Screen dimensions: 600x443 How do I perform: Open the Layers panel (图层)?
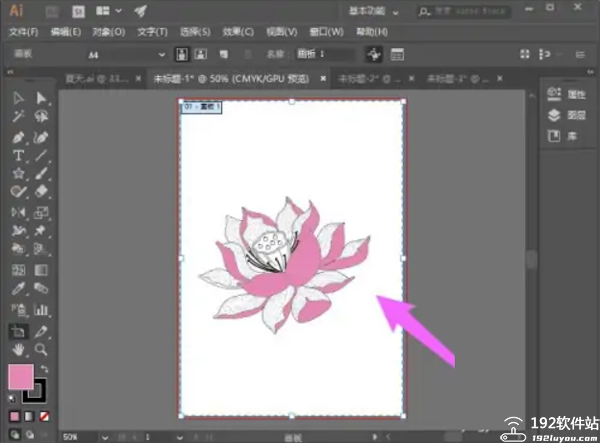tap(562, 115)
